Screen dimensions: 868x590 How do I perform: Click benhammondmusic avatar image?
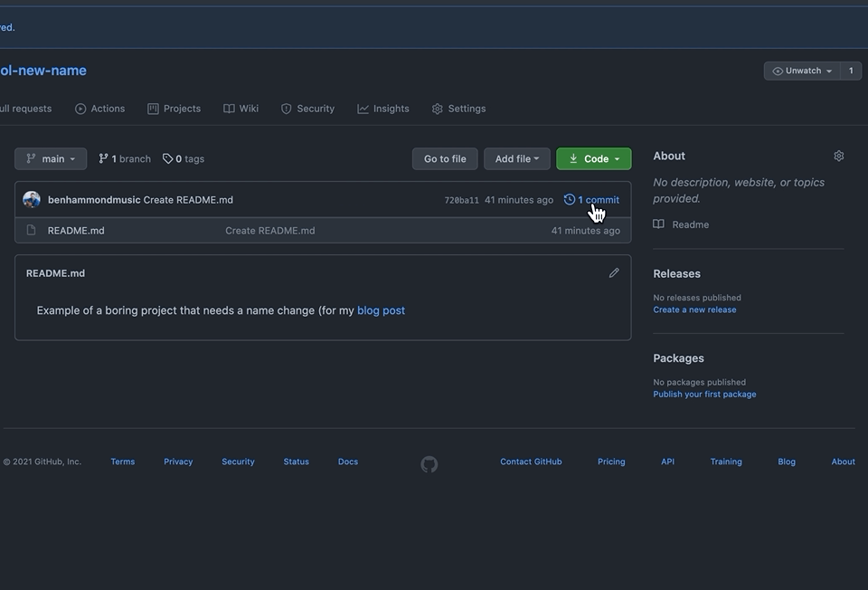(x=32, y=199)
